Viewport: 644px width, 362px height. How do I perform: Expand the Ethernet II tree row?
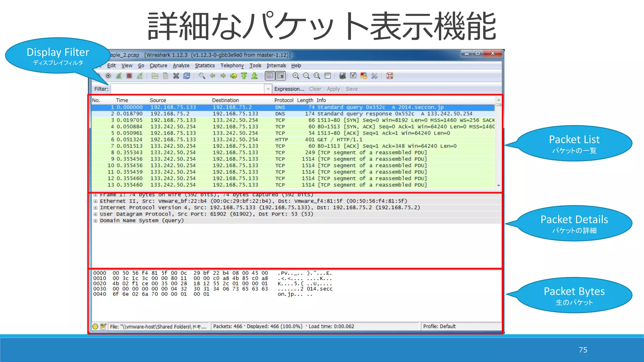point(95,201)
